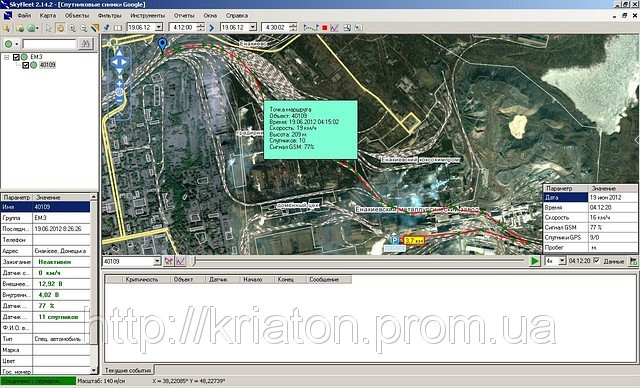Click the track playback slider handle
640x388 pixels.
click(x=194, y=261)
